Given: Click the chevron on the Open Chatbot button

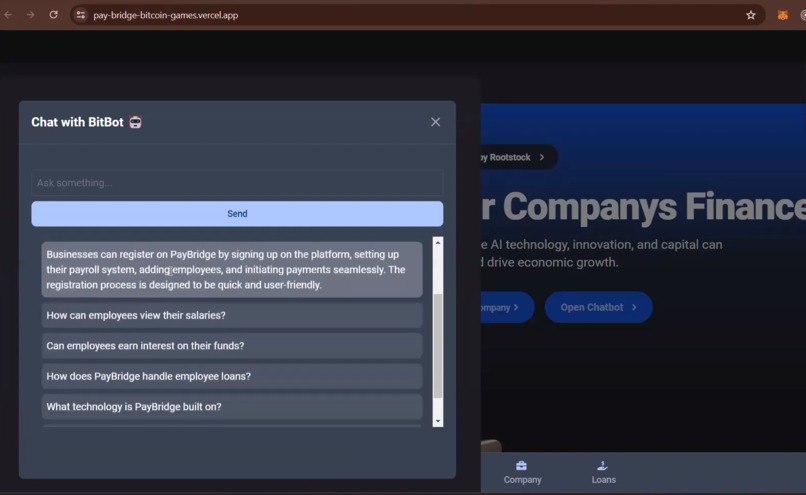Looking at the screenshot, I should pyautogui.click(x=634, y=307).
